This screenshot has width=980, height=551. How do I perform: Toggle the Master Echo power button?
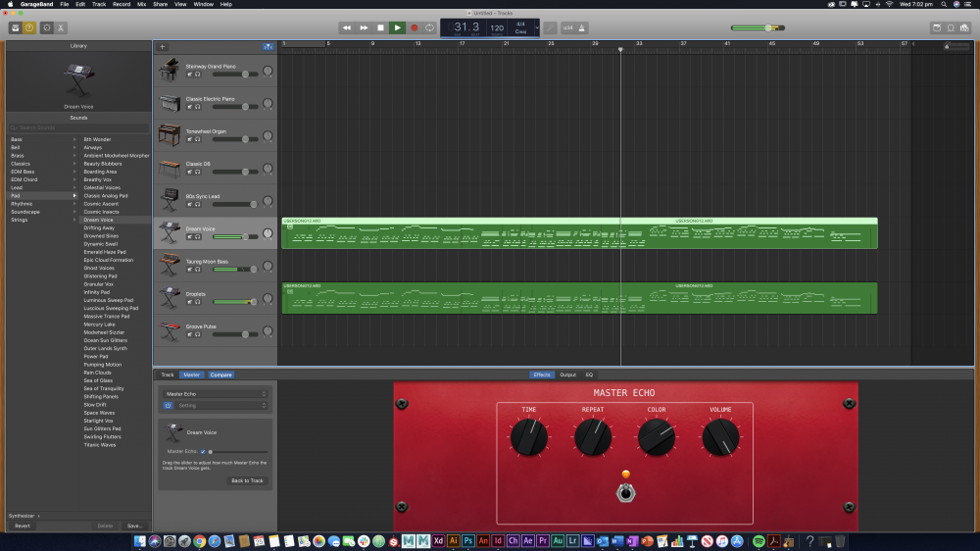click(169, 405)
